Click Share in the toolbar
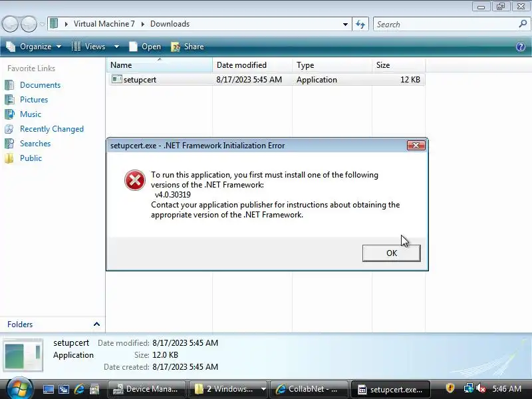 point(188,47)
